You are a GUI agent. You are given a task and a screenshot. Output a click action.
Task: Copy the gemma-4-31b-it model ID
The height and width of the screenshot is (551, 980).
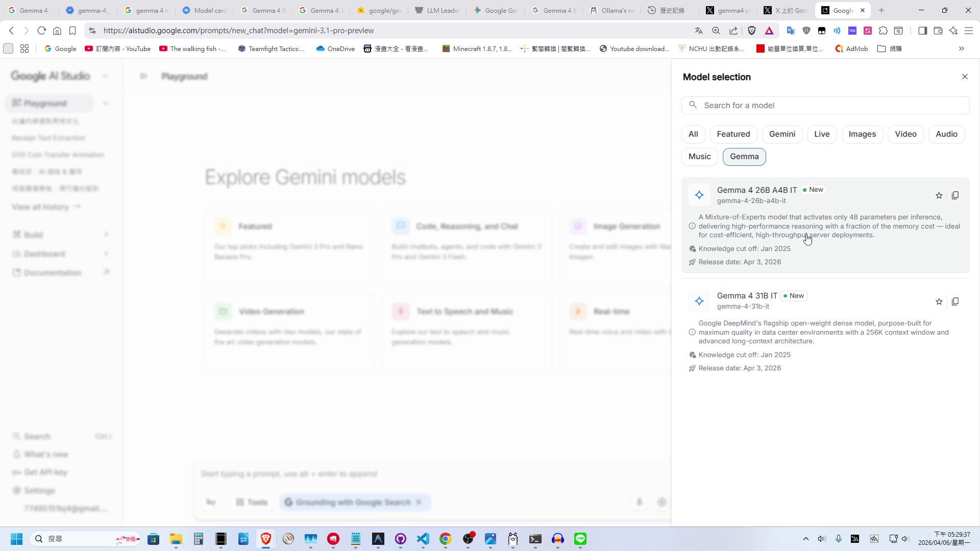click(x=955, y=302)
